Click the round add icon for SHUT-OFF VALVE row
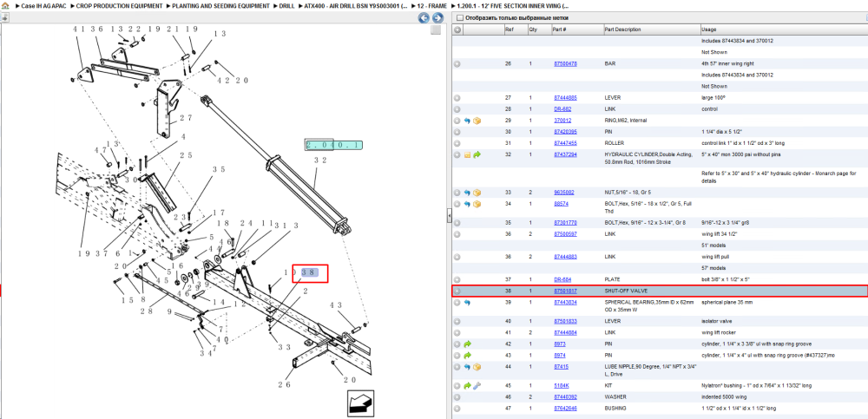Viewport: 868px width, 419px height. tap(457, 291)
